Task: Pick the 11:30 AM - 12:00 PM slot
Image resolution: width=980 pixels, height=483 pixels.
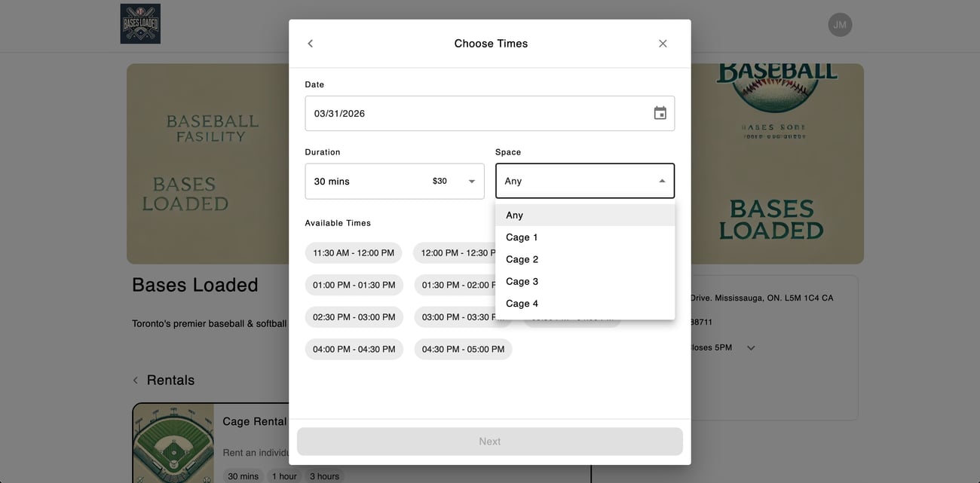Action: pyautogui.click(x=354, y=253)
